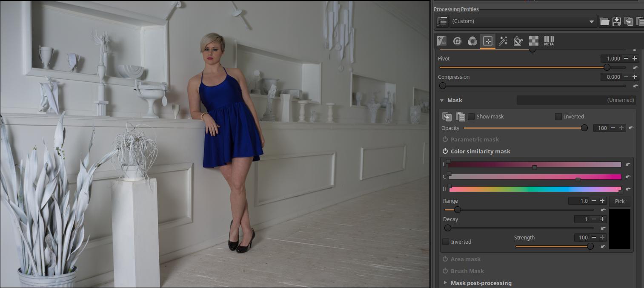The image size is (644, 288).
Task: Expand the Mask post-processing section
Action: coord(445,283)
